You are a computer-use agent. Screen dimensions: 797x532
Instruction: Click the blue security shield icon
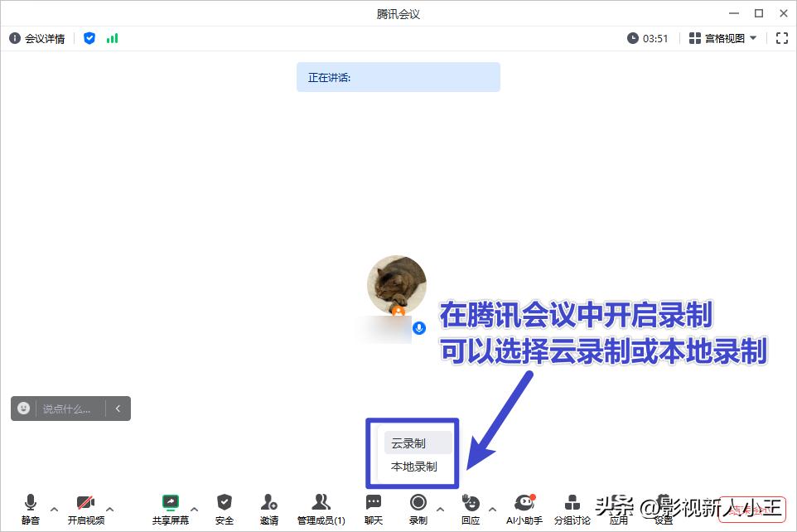(x=89, y=38)
